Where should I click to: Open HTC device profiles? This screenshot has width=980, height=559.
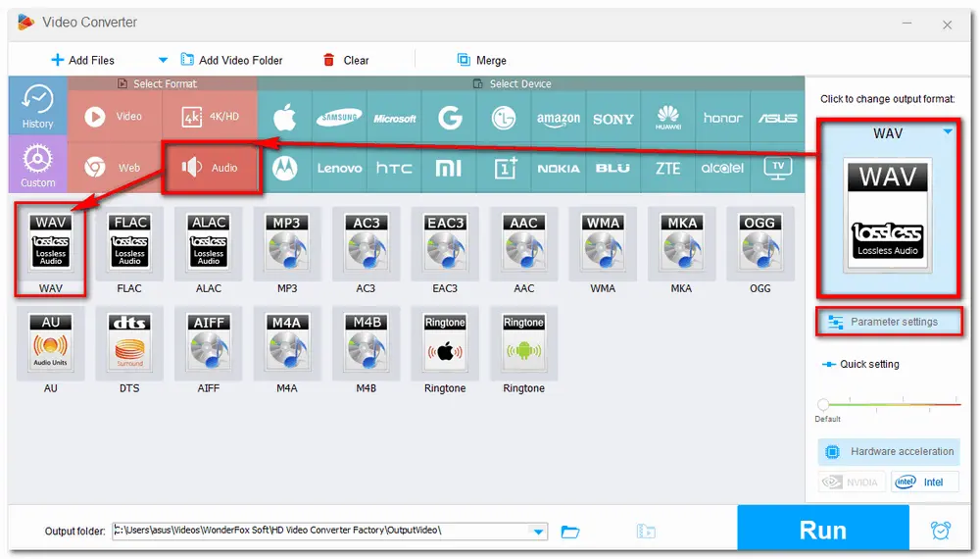click(394, 169)
